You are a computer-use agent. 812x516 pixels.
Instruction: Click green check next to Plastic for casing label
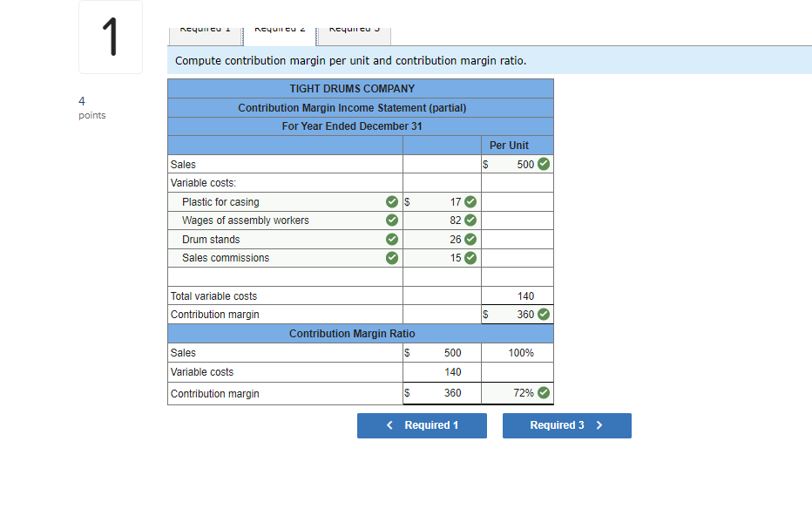(x=392, y=202)
